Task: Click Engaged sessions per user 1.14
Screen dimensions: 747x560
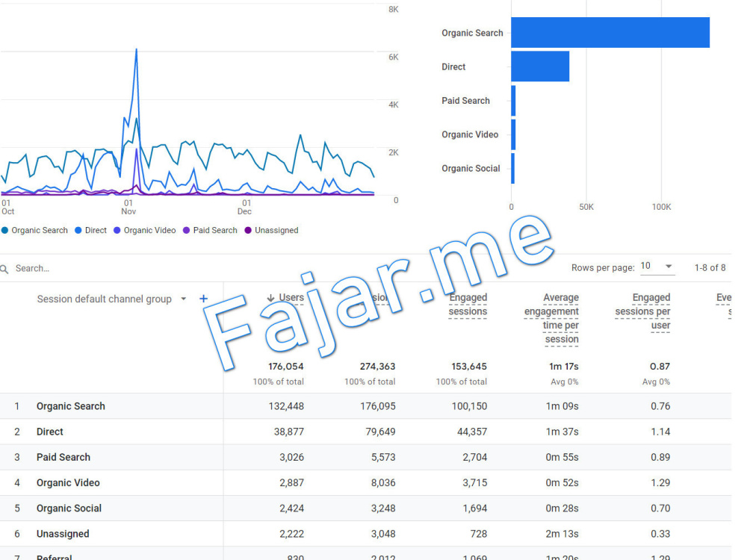Action: pyautogui.click(x=660, y=432)
